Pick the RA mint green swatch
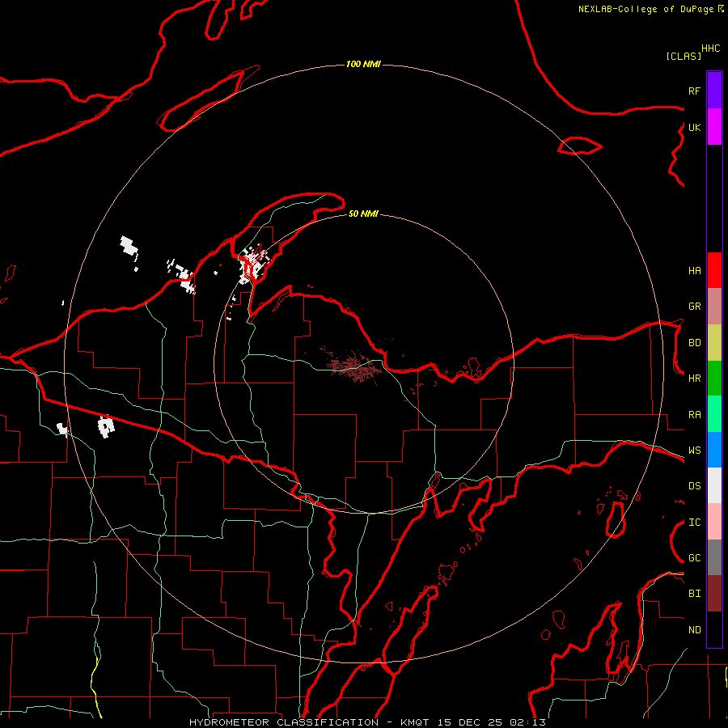This screenshot has height=728, width=728. click(714, 414)
